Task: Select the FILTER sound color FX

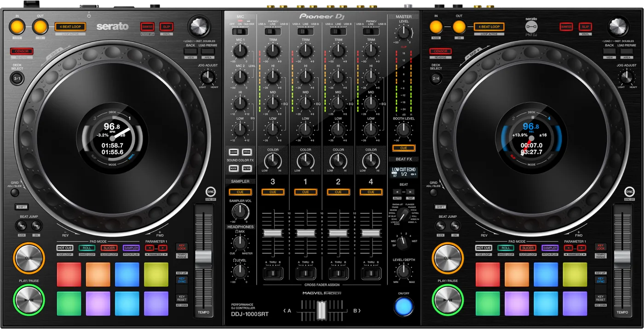Action: [x=247, y=169]
